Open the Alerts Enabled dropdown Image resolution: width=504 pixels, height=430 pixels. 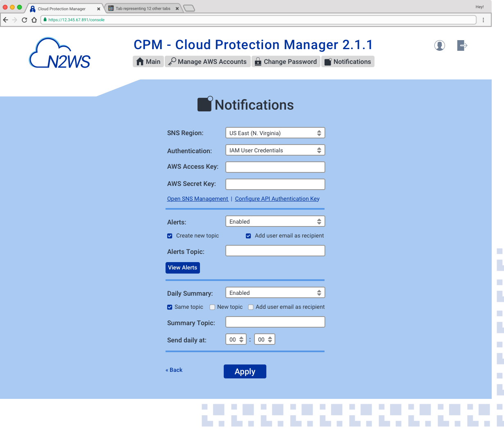(275, 222)
